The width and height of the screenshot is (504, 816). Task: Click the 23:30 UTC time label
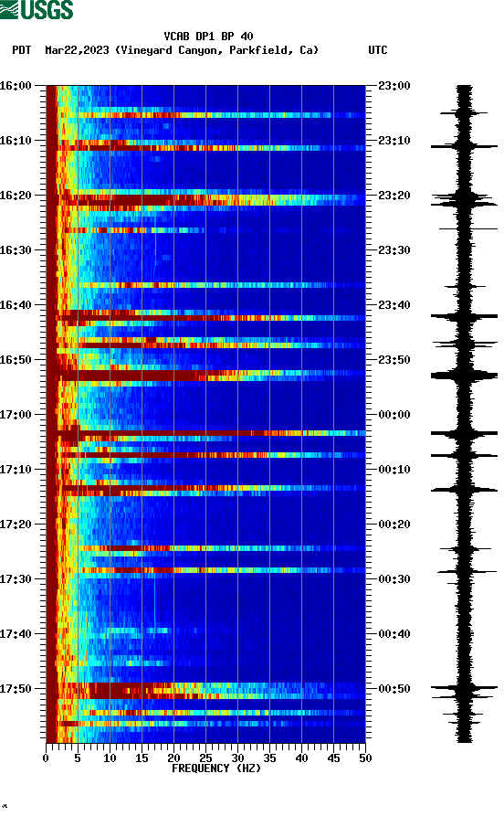click(x=394, y=250)
